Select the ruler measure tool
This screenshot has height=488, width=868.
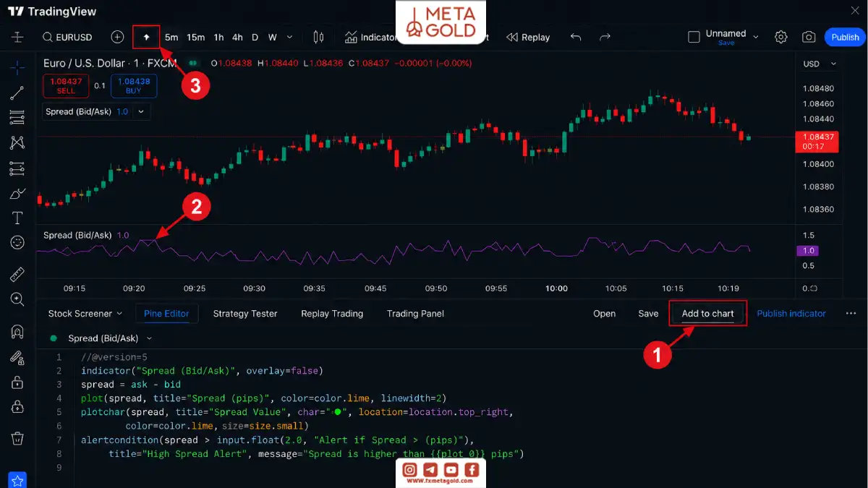[x=17, y=274]
